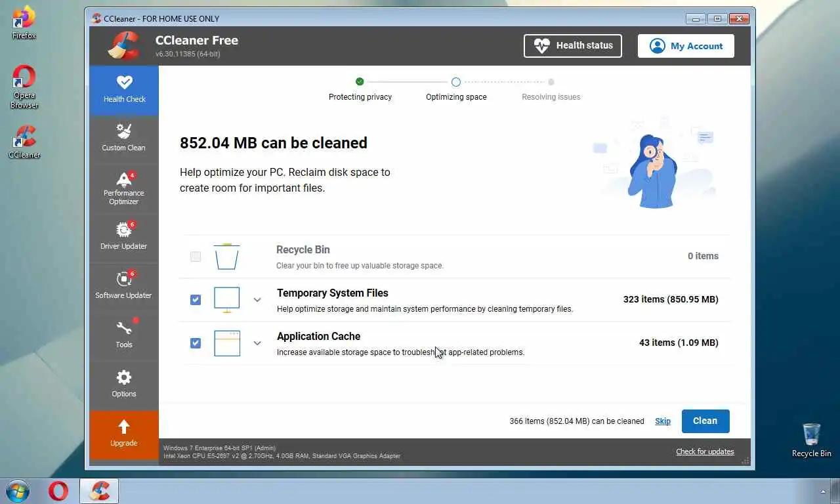Show hidden system tray icons
Viewport: 840px width, 504px height.
click(823, 492)
